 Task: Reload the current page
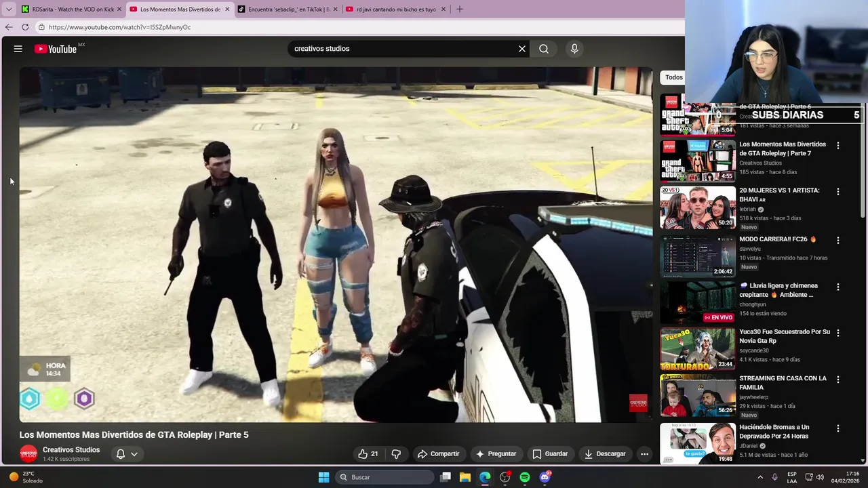(25, 27)
